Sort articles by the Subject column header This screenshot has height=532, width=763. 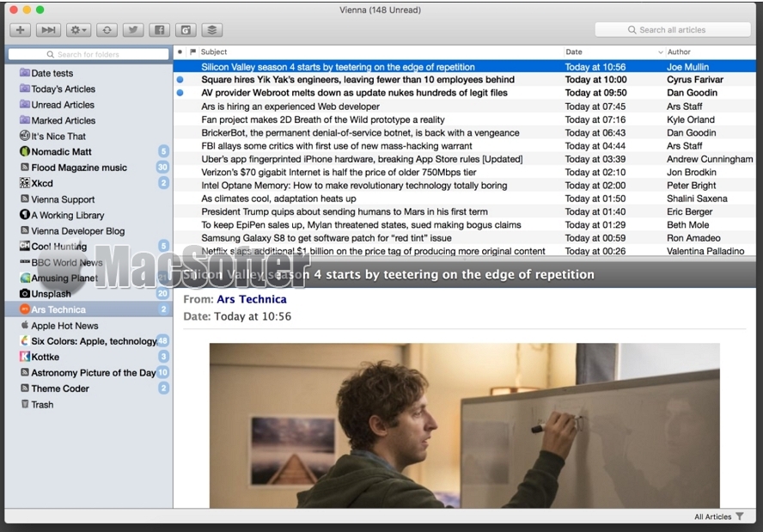point(380,52)
